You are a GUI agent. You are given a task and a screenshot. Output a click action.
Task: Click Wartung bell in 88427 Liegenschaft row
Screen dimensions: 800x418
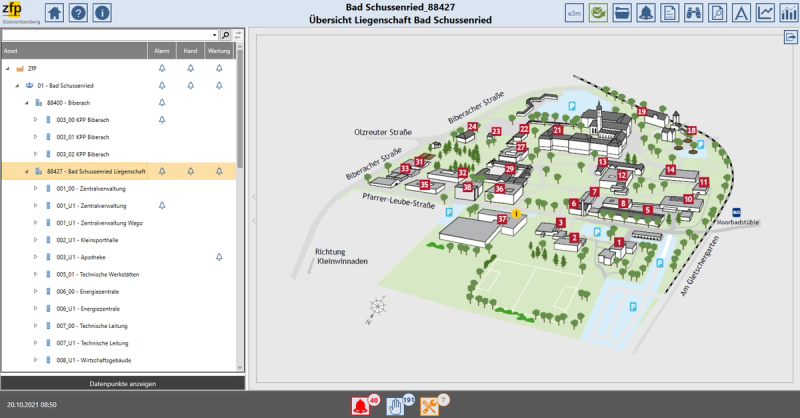pyautogui.click(x=219, y=171)
